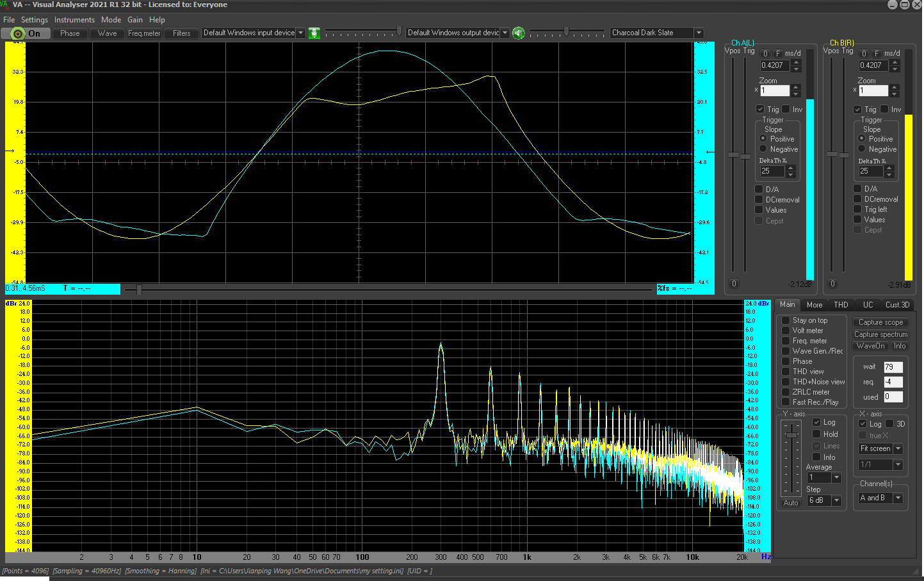Select Positive trigger slope for Ch B

pos(862,139)
